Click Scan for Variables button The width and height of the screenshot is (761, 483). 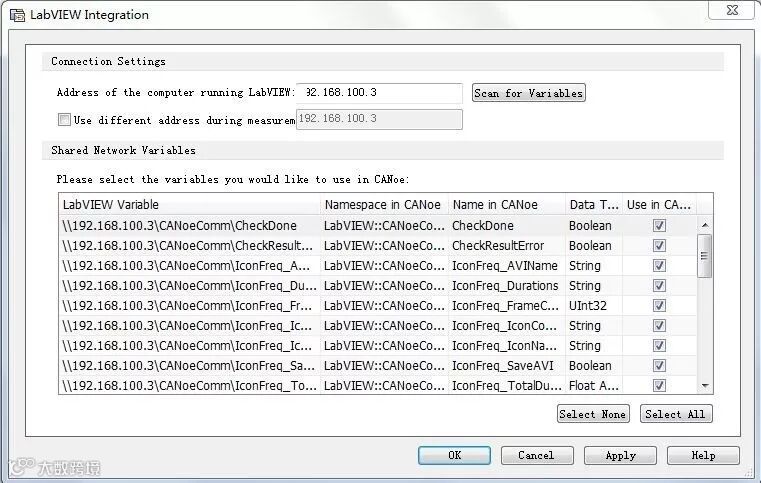[529, 93]
